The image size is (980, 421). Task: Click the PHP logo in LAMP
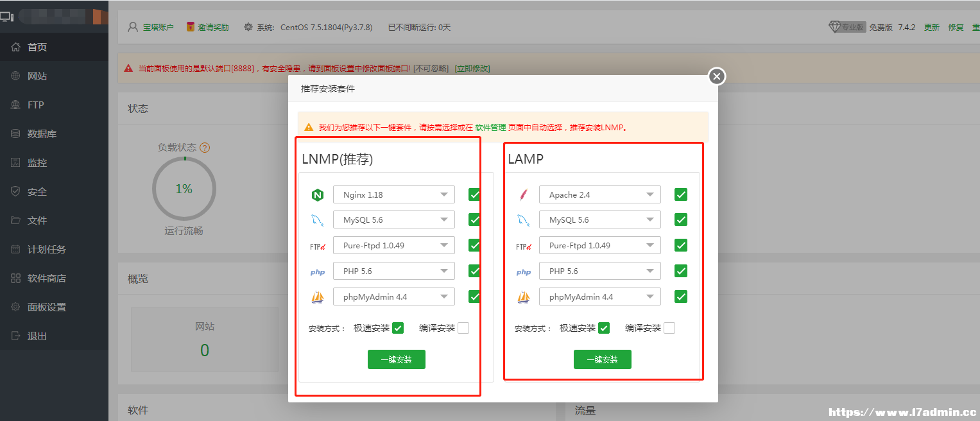pos(524,272)
